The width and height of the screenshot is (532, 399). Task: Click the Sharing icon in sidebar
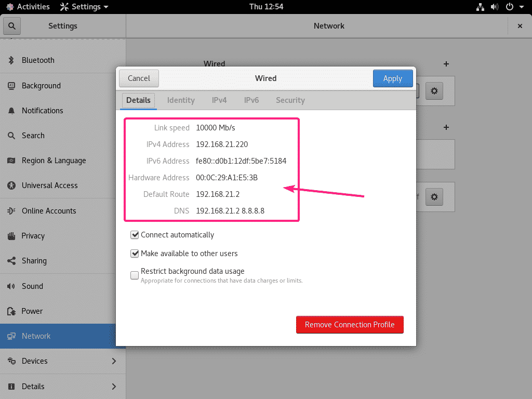(x=11, y=261)
